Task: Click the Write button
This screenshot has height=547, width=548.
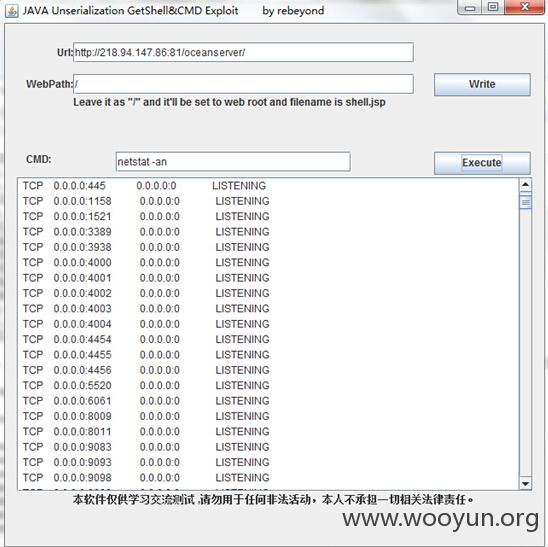Action: coord(482,84)
